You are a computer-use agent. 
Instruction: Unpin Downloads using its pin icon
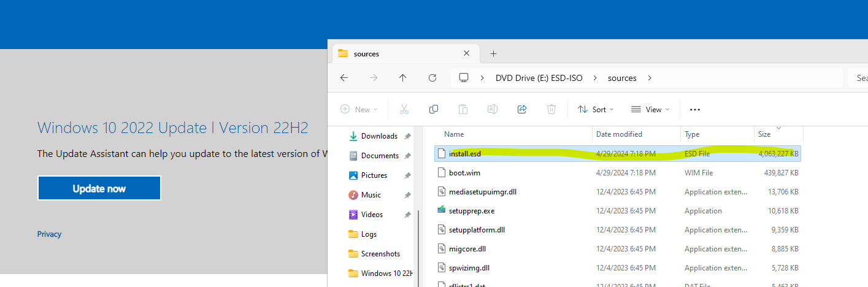pyautogui.click(x=408, y=136)
